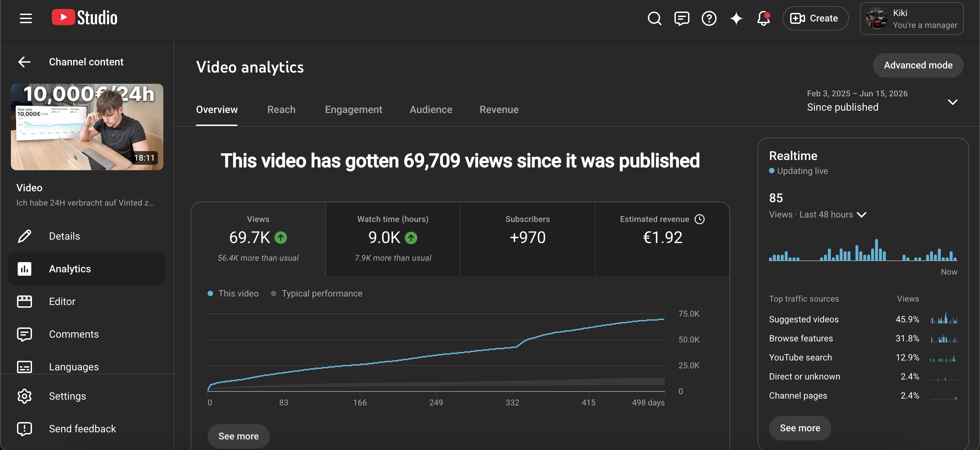Select the Estimated revenue card

coord(662,239)
